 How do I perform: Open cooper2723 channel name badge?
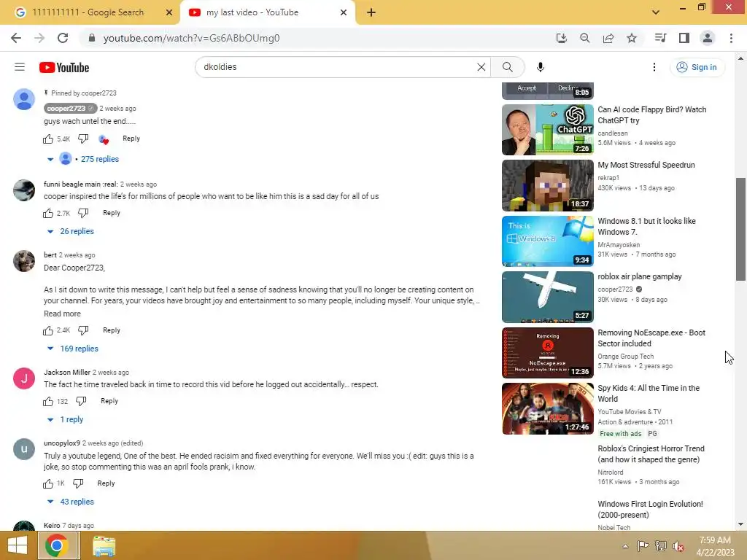point(71,109)
